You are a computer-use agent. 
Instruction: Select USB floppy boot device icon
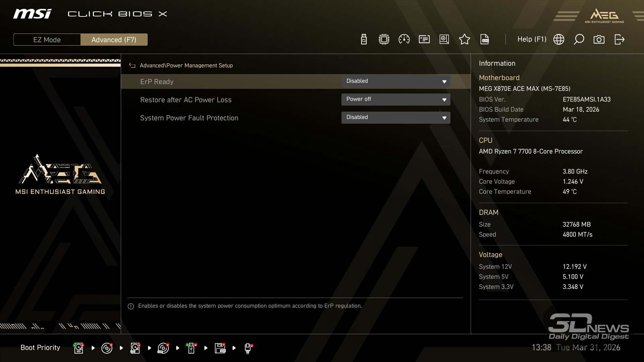coord(220,348)
